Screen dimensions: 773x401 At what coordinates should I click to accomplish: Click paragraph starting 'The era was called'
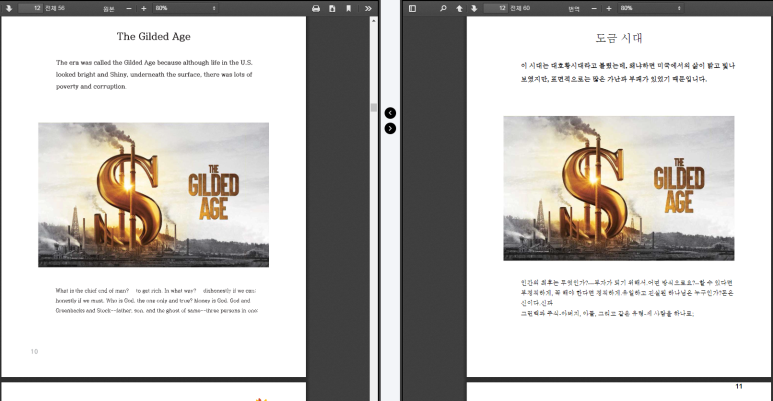pos(154,74)
